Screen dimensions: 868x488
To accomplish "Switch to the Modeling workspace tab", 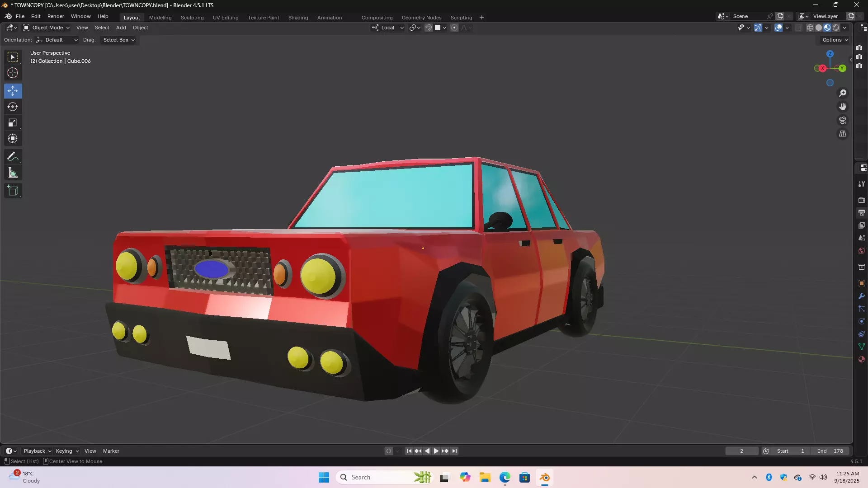I will point(160,18).
